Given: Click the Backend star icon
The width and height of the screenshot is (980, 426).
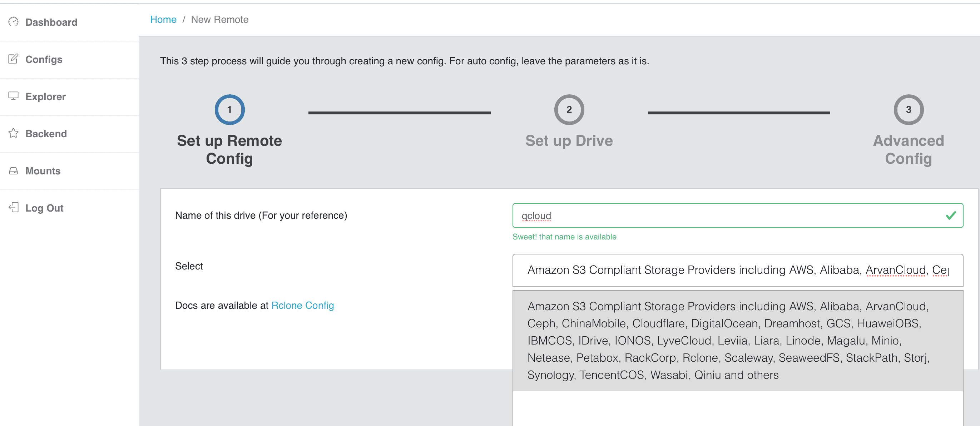Looking at the screenshot, I should [13, 133].
